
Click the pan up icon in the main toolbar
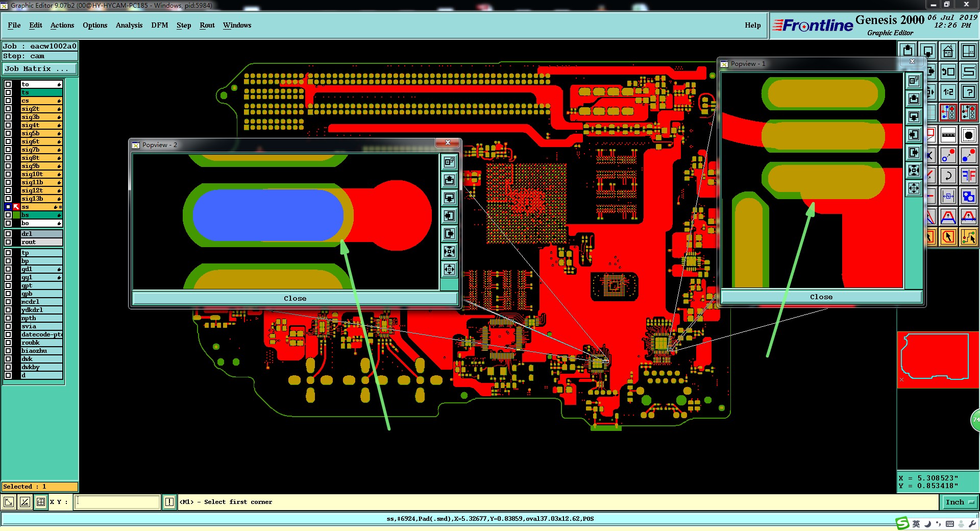tap(908, 51)
